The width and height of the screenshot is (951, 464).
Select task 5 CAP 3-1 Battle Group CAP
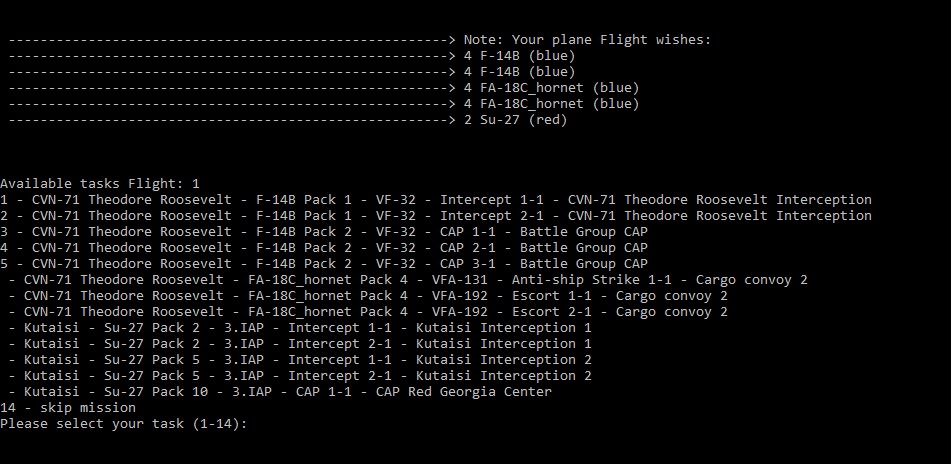[324, 263]
